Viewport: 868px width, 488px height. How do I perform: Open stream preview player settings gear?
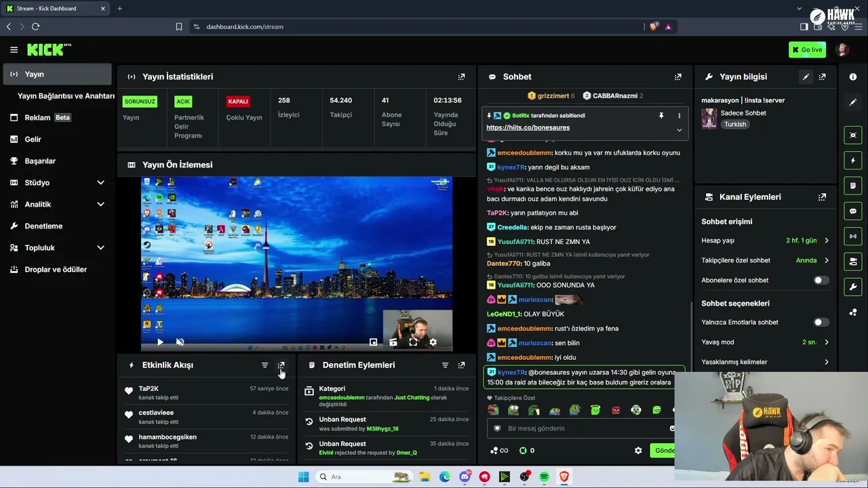point(433,342)
